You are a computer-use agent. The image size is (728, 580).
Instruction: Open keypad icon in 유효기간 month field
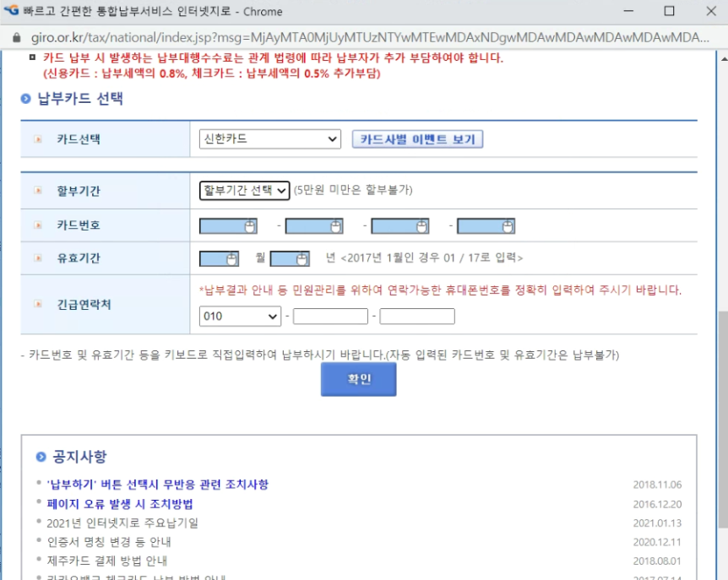click(x=231, y=259)
